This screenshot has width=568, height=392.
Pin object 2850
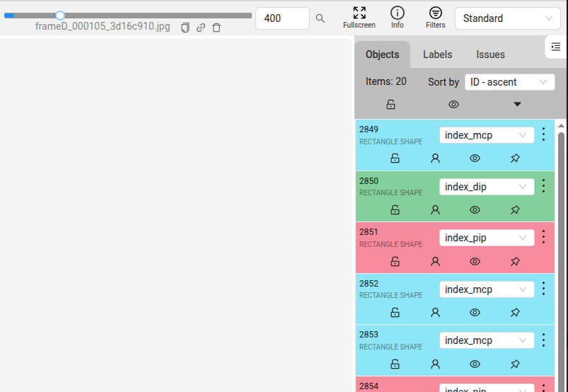(x=515, y=209)
